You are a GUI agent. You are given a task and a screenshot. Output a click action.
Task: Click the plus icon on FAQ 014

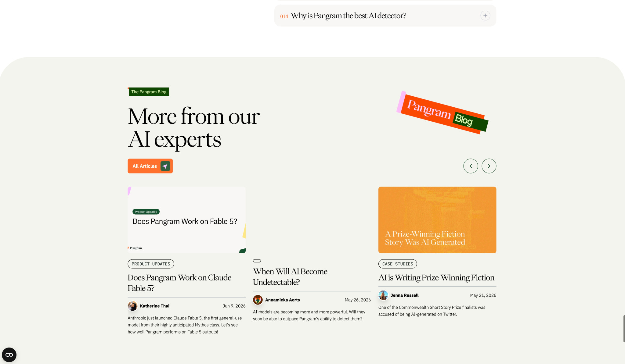pos(485,16)
